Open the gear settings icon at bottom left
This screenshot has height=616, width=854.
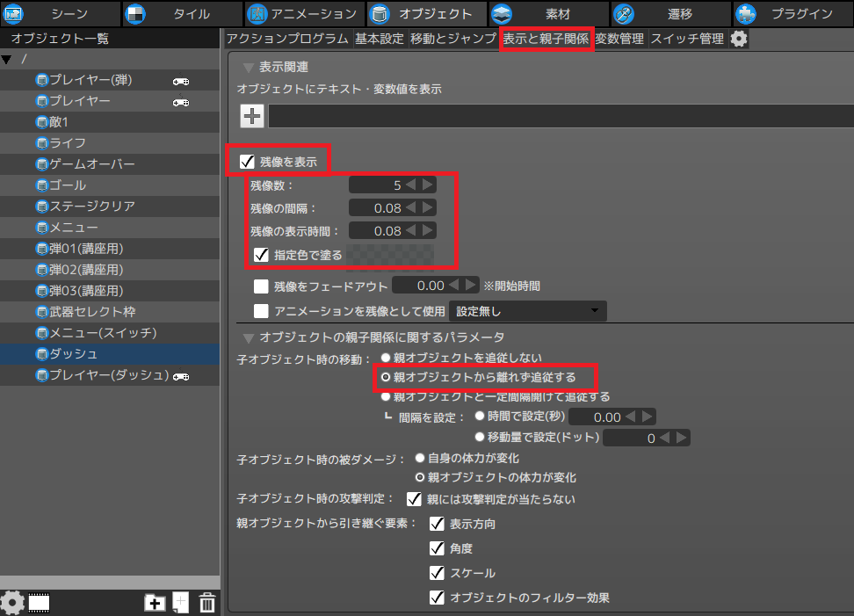(12, 603)
